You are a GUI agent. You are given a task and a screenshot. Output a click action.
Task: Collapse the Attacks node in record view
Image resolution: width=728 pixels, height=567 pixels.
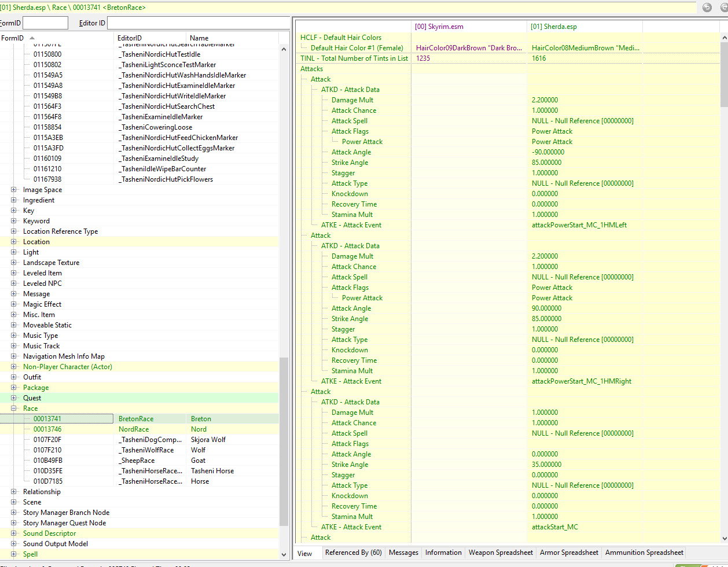click(x=312, y=69)
